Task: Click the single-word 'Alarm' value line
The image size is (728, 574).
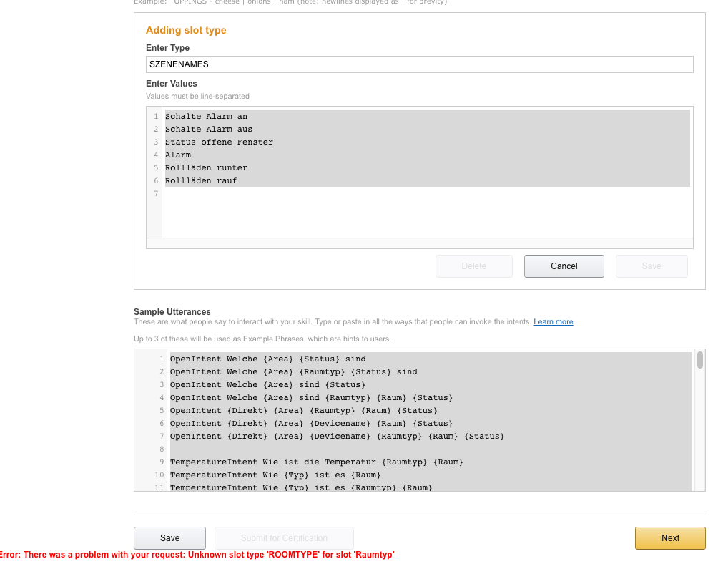Action: pyautogui.click(x=178, y=155)
